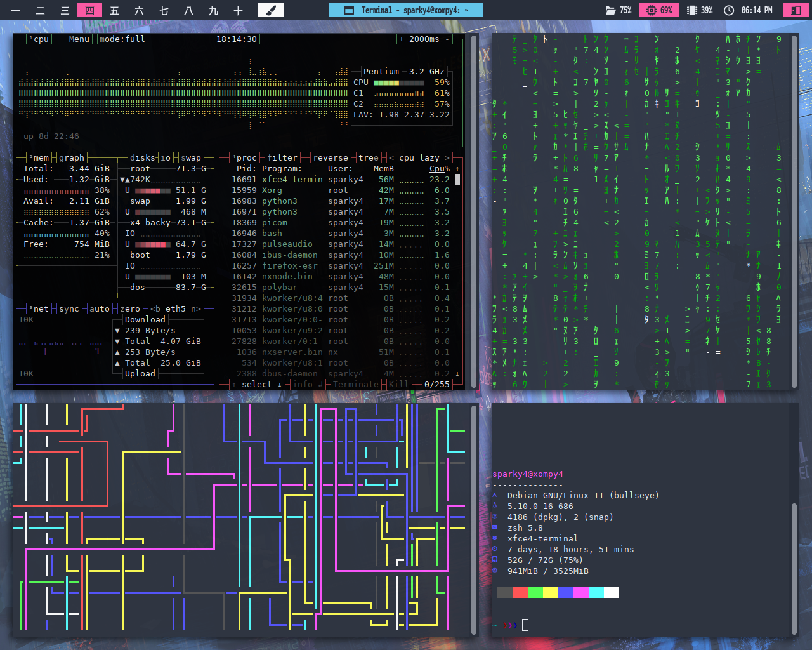Click the clock icon beside 06:14 PM
This screenshot has height=650, width=812.
[729, 10]
